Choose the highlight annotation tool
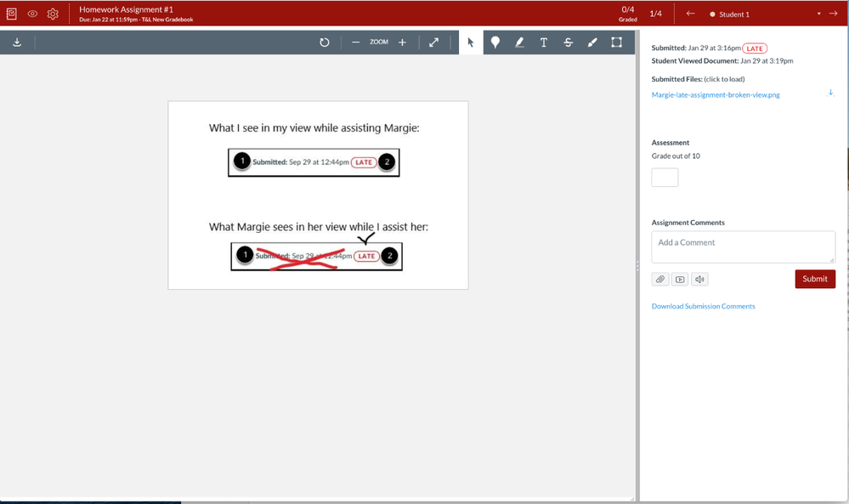849x504 pixels. point(519,42)
